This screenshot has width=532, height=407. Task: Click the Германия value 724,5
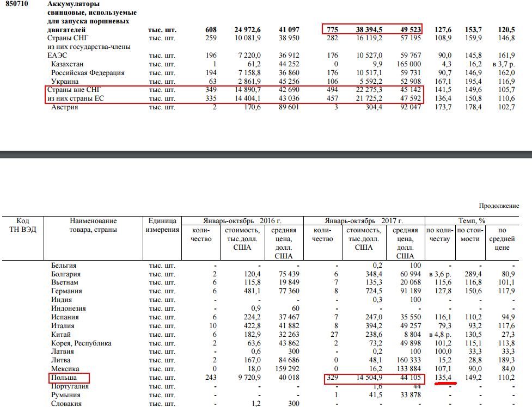click(374, 291)
